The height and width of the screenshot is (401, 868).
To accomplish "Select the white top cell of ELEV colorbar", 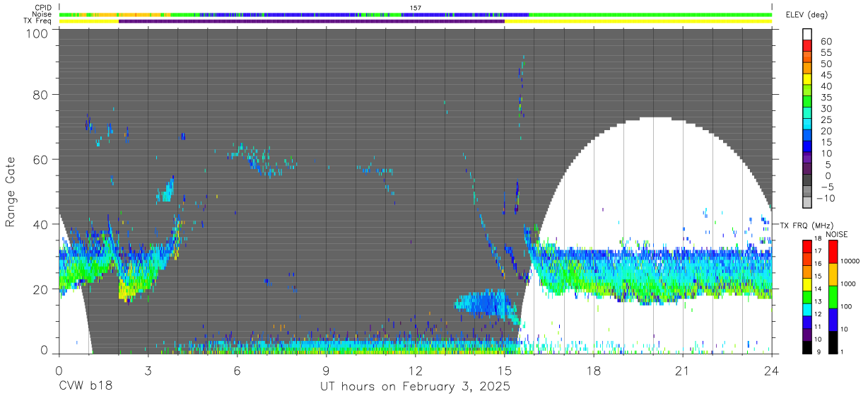I will point(808,34).
